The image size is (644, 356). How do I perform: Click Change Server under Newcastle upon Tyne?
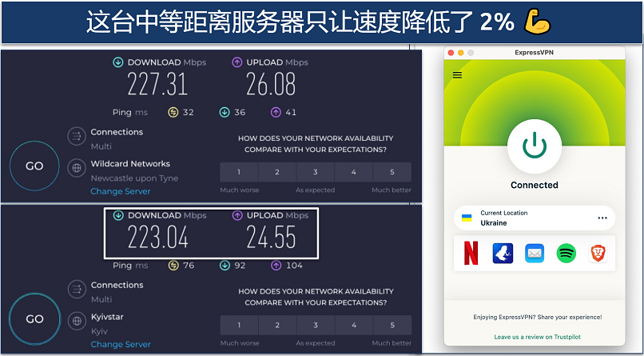pos(121,191)
